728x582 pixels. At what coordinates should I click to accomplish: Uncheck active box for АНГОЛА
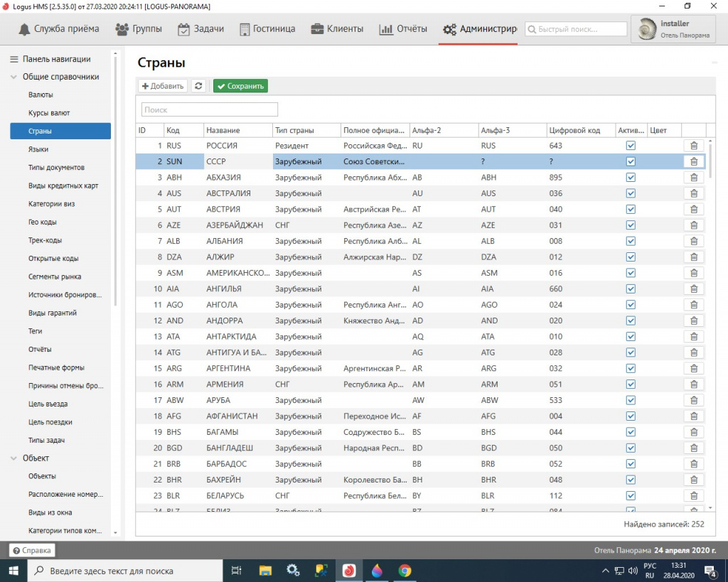[x=631, y=305]
